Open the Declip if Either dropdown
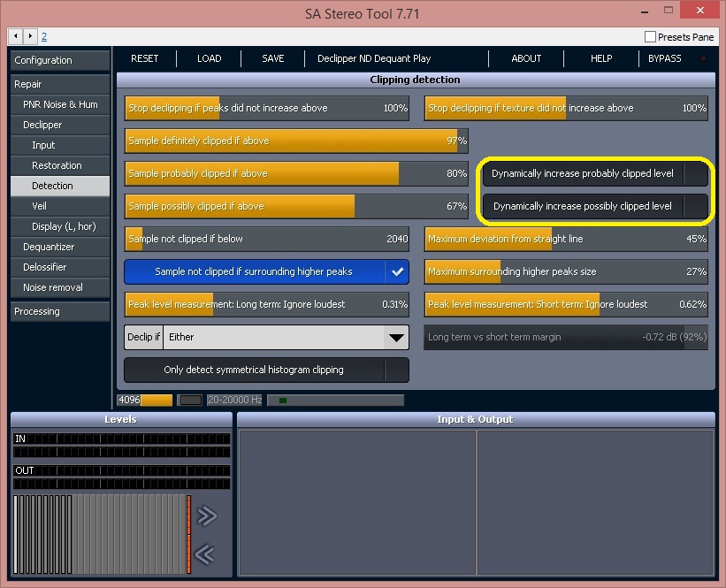 point(266,337)
